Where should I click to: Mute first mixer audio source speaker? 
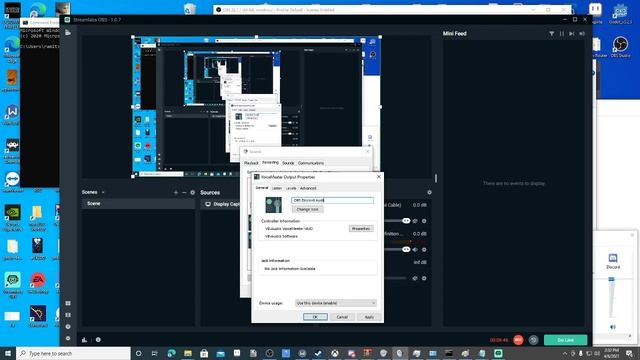click(x=415, y=221)
